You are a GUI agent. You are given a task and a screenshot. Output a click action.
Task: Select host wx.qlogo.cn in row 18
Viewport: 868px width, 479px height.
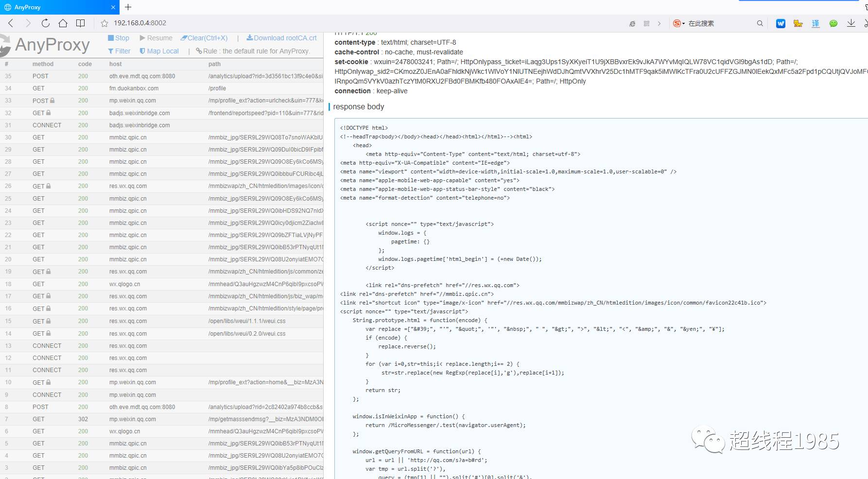click(x=124, y=284)
